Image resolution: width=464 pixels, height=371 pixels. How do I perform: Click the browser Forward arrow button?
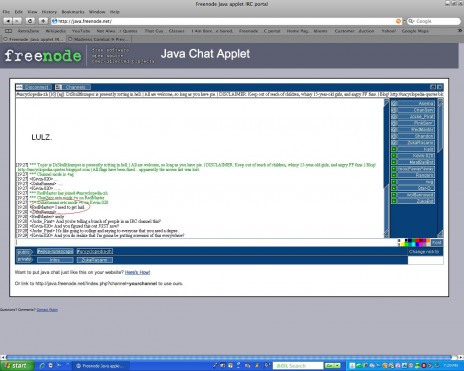point(17,21)
